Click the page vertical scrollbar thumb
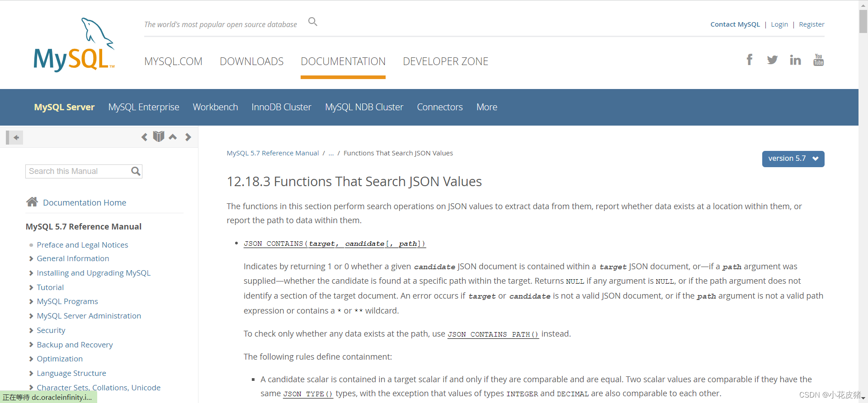This screenshot has width=868, height=403. point(863,21)
